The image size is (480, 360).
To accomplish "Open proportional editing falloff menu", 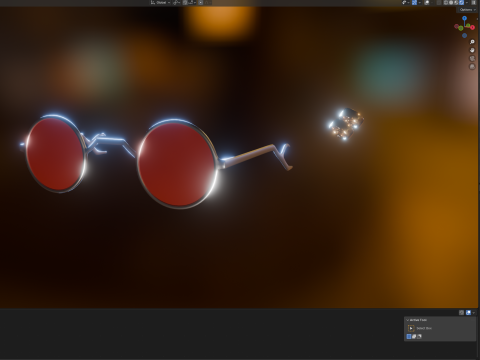I will [208, 2].
